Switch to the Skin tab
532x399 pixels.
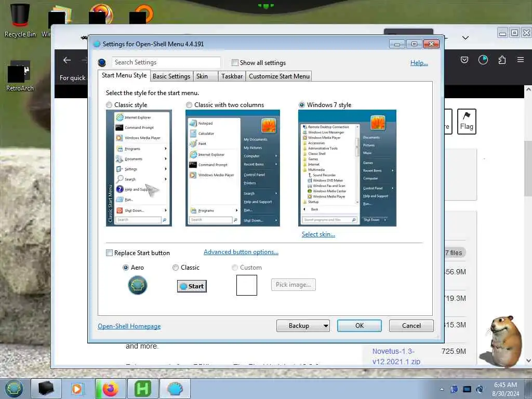point(206,76)
